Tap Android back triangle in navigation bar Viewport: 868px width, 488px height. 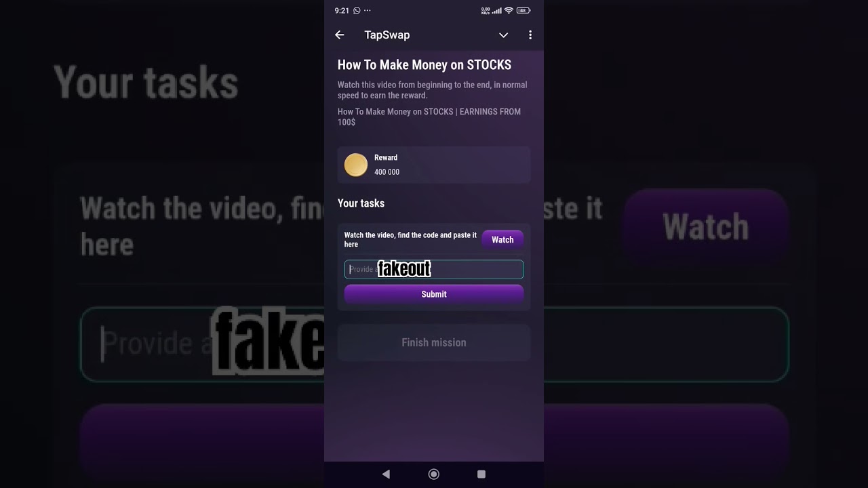click(386, 474)
